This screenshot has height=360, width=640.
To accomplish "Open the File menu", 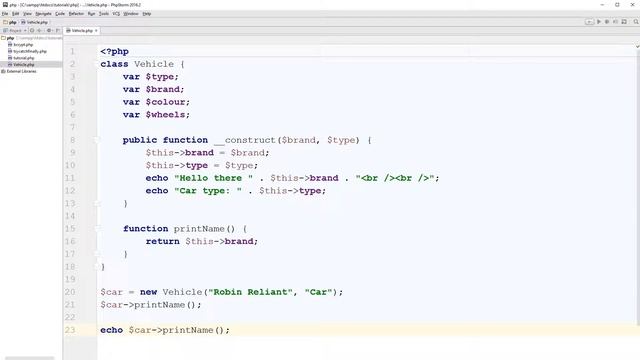I will tap(5, 13).
